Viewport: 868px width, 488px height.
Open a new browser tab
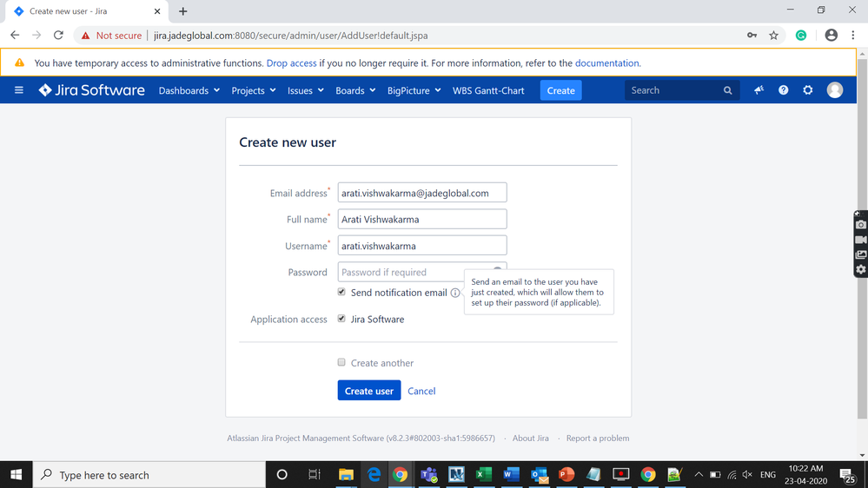coord(183,11)
